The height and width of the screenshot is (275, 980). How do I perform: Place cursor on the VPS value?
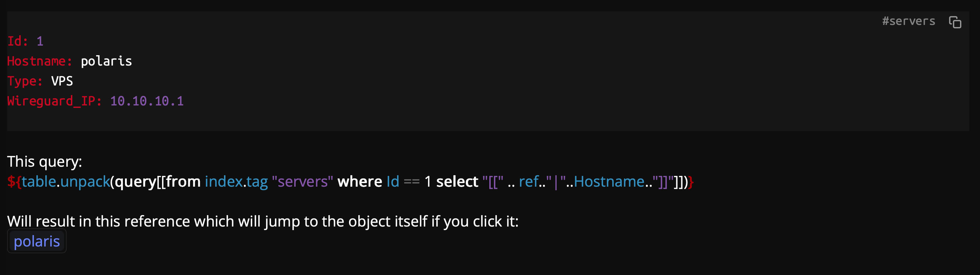62,81
